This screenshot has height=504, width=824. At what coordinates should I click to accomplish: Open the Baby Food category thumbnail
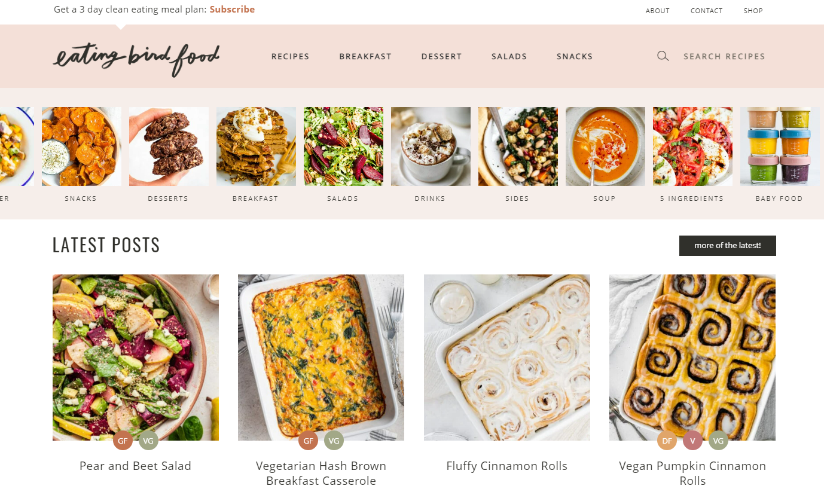[x=780, y=146]
